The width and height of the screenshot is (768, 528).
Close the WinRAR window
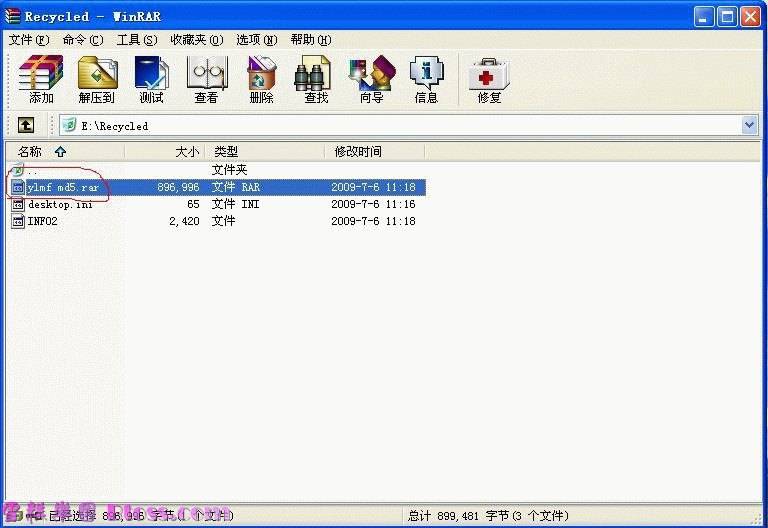[750, 17]
